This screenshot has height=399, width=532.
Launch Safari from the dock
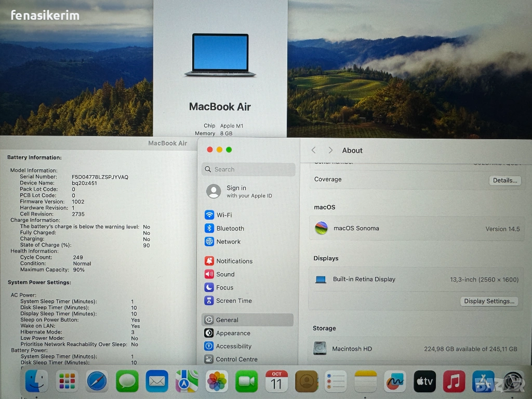97,382
